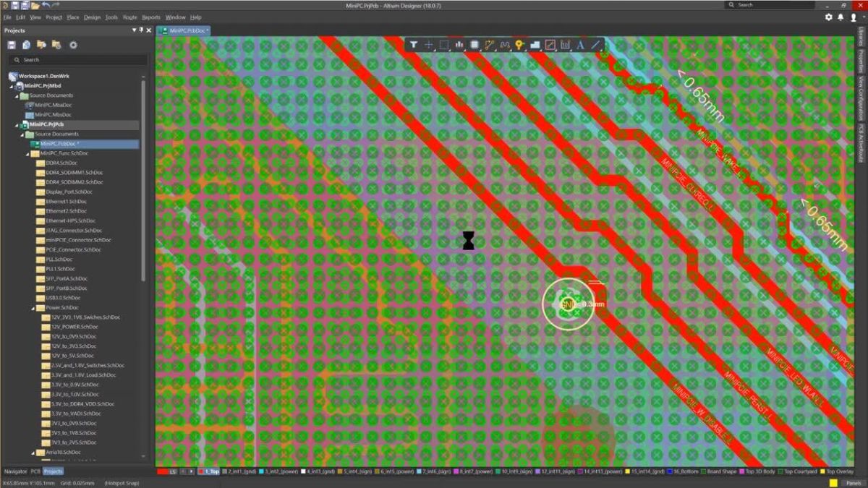The image size is (868, 488).
Task: Select the differential pair routing tool
Action: tap(504, 44)
